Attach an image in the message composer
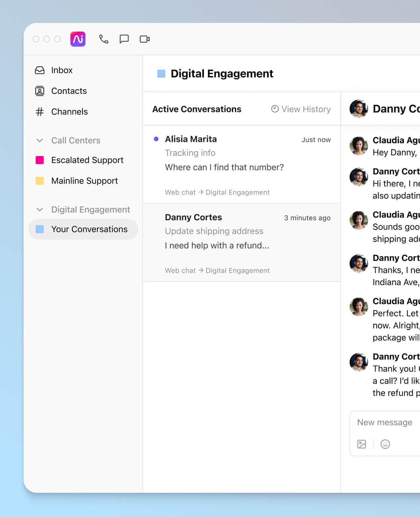Screen dimensions: 420x517 click(x=361, y=444)
